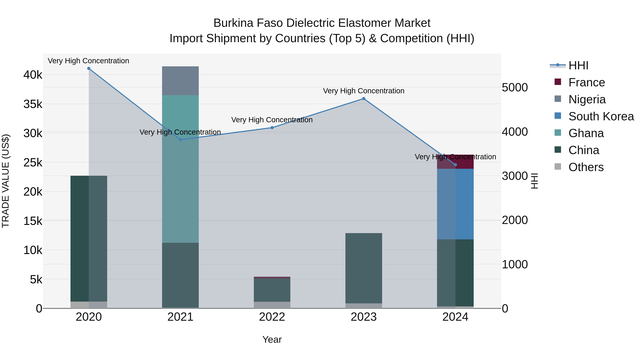Click the Others bar segment in 2023
This screenshot has height=362, width=644.
point(364,306)
